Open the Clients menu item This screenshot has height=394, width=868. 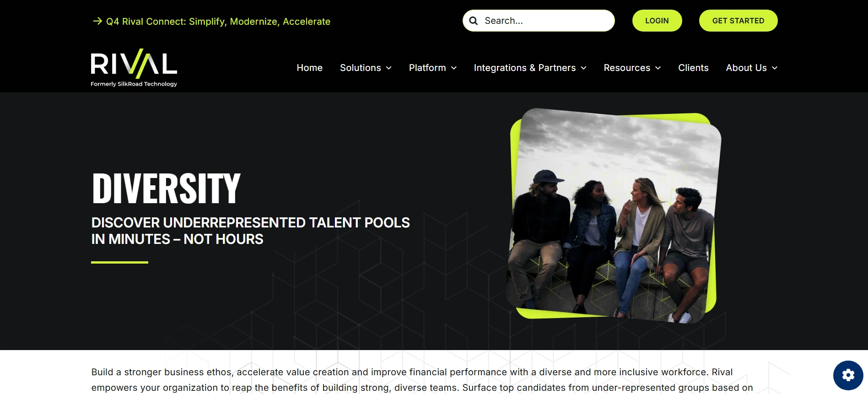[693, 68]
